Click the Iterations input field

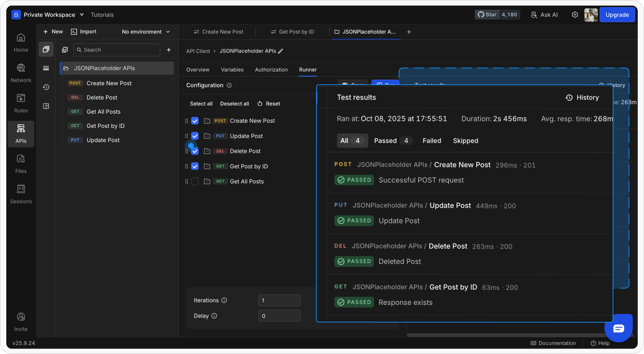pyautogui.click(x=279, y=300)
